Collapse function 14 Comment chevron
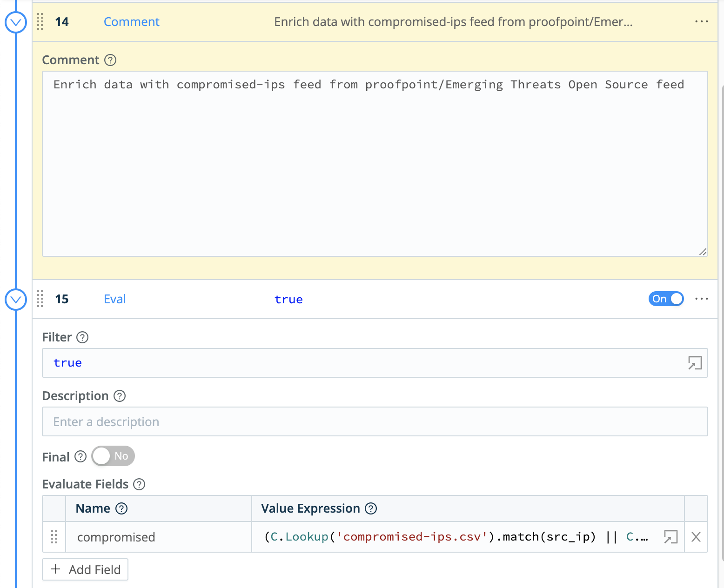 point(16,22)
